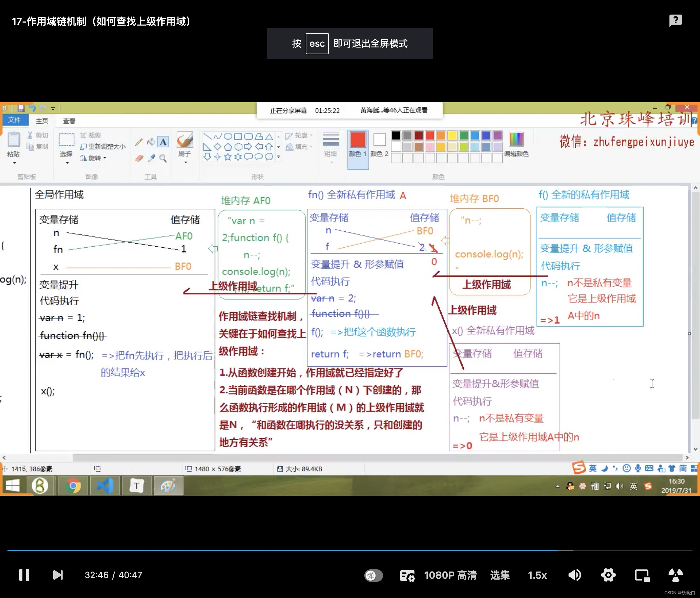Choose the black color swatch
This screenshot has height=598, width=700.
pos(396,135)
